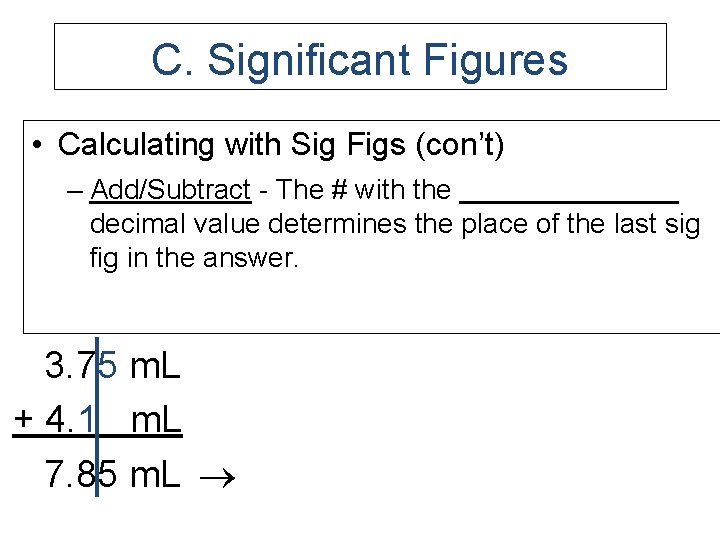Click the blue vertical divider line
The width and height of the screenshot is (720, 540).
(x=97, y=416)
